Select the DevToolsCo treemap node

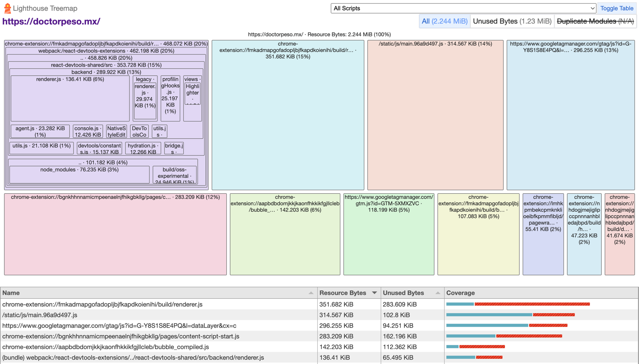pyautogui.click(x=139, y=131)
